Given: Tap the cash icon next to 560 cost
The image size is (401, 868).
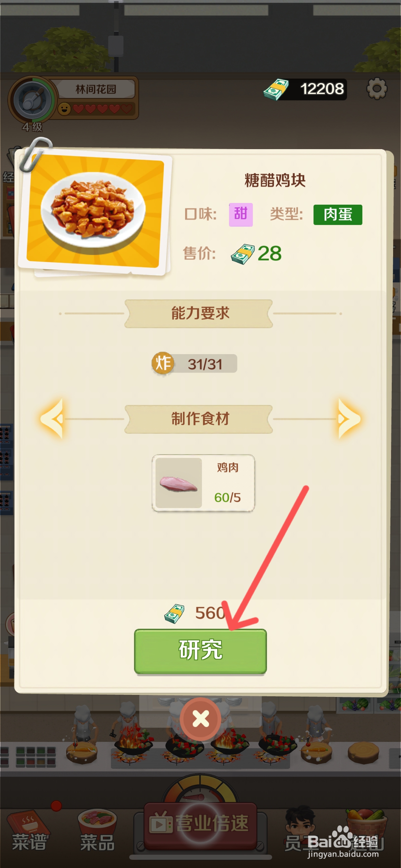Looking at the screenshot, I should pos(174,614).
